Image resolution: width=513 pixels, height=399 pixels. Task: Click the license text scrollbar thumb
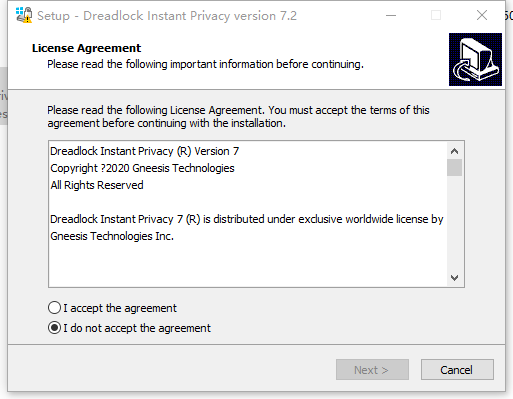[x=454, y=167]
